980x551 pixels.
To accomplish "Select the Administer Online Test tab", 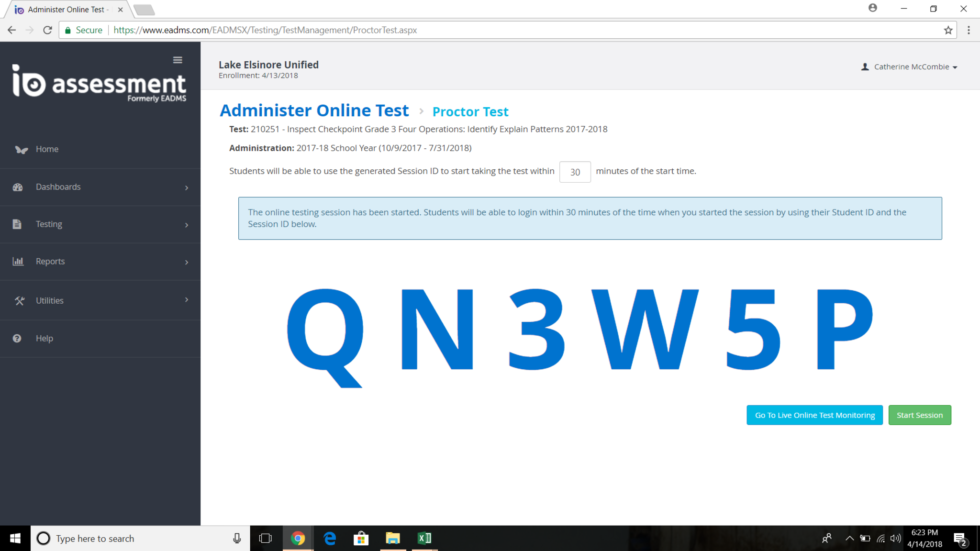I will point(66,10).
